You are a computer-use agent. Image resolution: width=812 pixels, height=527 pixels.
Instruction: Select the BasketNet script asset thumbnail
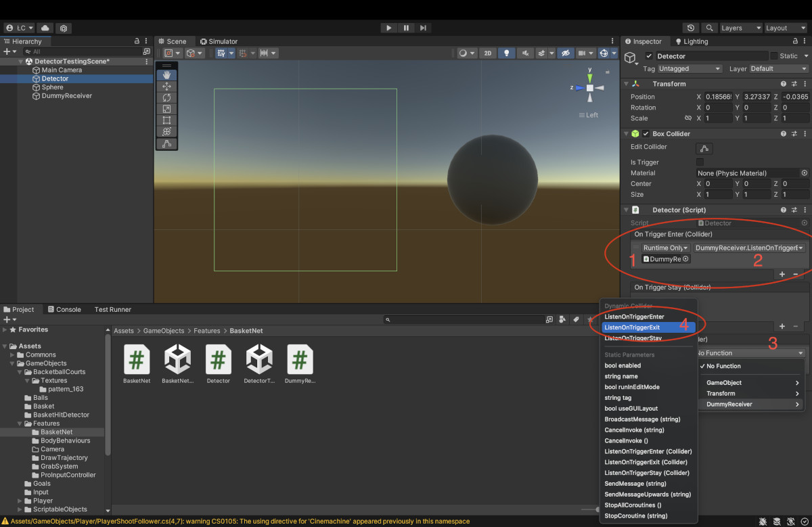click(x=137, y=359)
